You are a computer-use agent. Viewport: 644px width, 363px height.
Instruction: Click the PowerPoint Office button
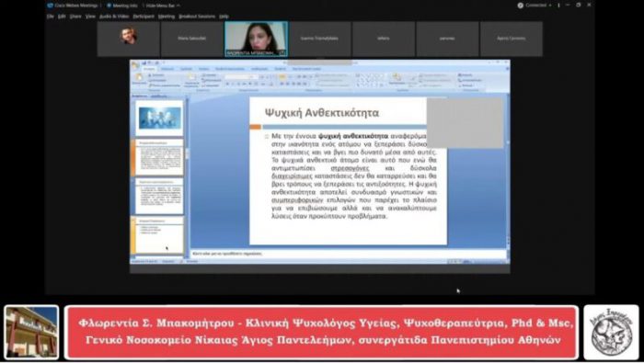(135, 65)
